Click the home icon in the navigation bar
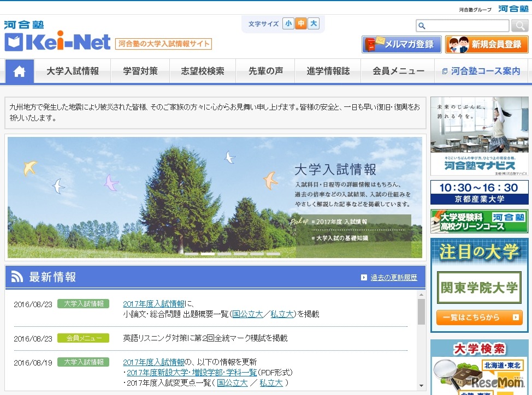Image resolution: width=532 pixels, height=395 pixels. [19, 71]
